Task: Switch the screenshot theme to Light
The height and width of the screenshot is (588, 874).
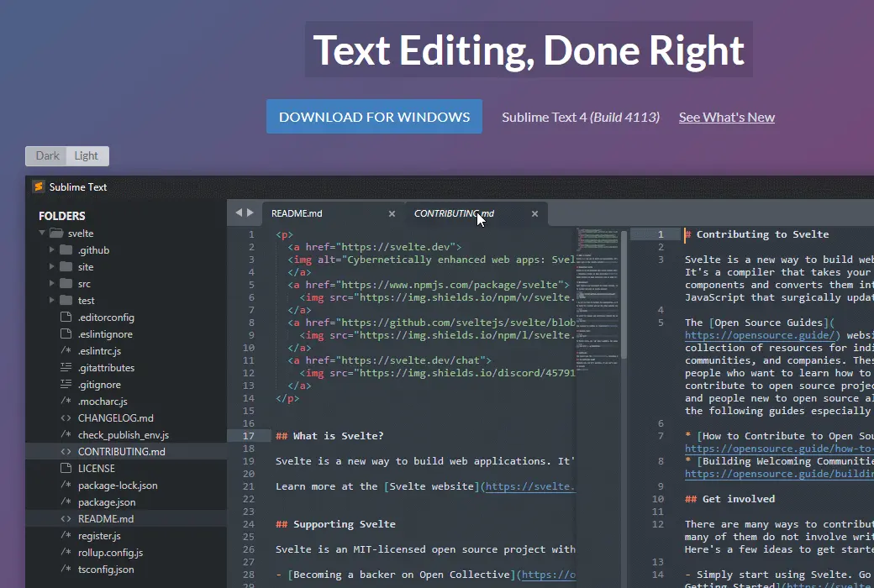Action: click(87, 156)
